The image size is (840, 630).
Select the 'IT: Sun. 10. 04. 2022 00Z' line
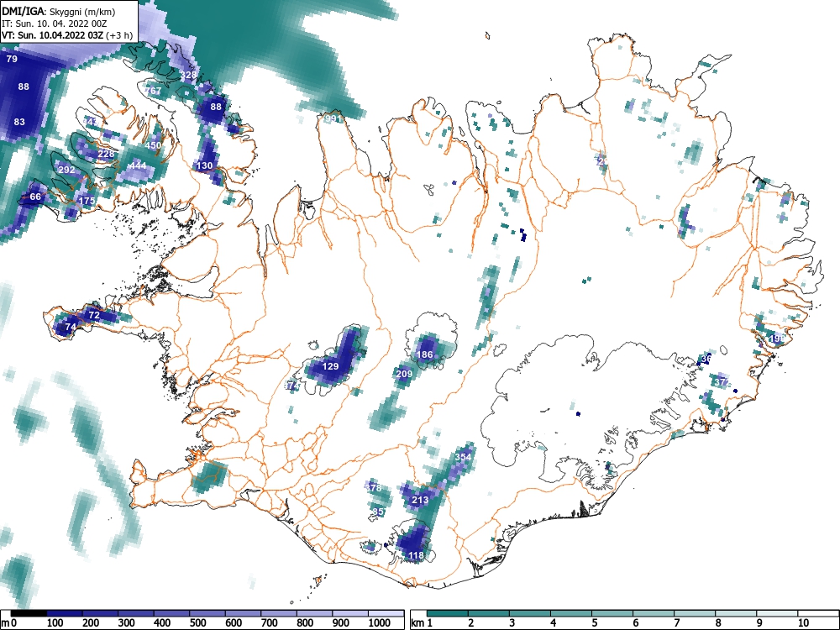[x=54, y=24]
